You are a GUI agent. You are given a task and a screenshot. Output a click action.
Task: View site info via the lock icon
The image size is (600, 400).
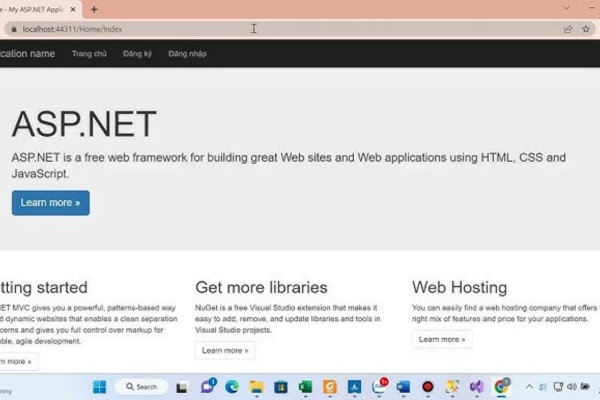pos(14,29)
